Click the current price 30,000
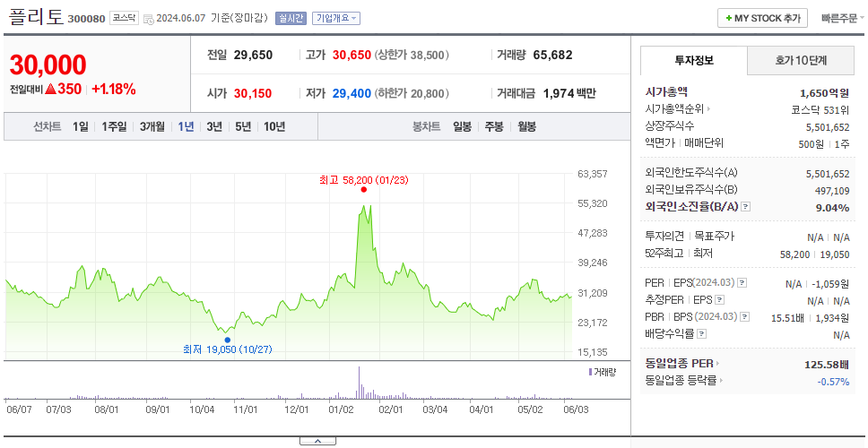The width and height of the screenshot is (868, 448). point(48,65)
